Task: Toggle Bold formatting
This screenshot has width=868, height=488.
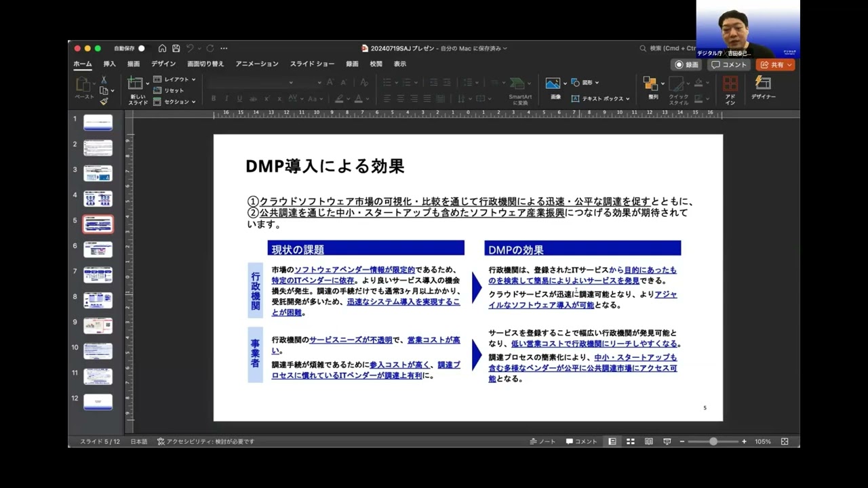Action: tap(214, 99)
